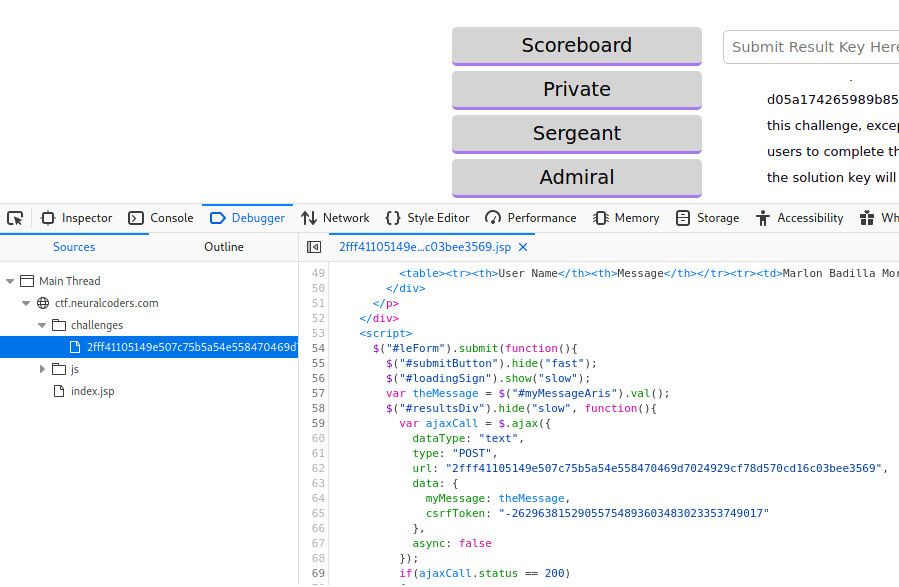This screenshot has width=899, height=587.
Task: Click the Scoreboard button
Action: [576, 46]
